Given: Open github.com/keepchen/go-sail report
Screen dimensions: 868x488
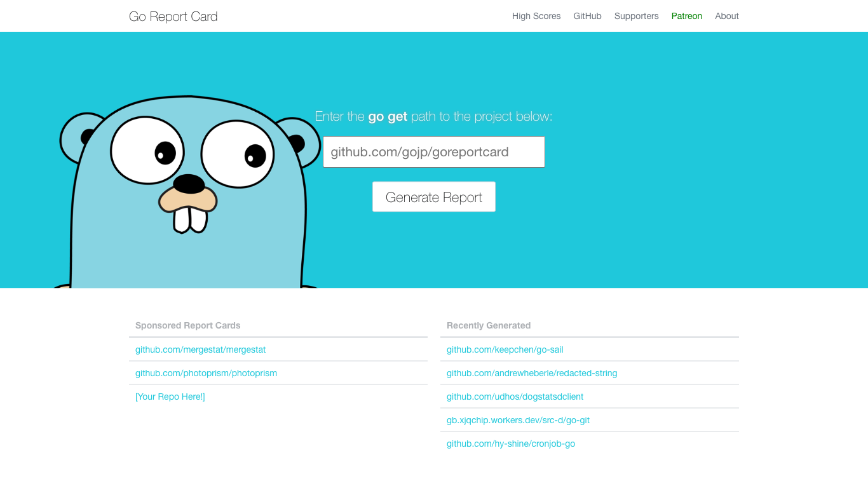Looking at the screenshot, I should coord(505,349).
